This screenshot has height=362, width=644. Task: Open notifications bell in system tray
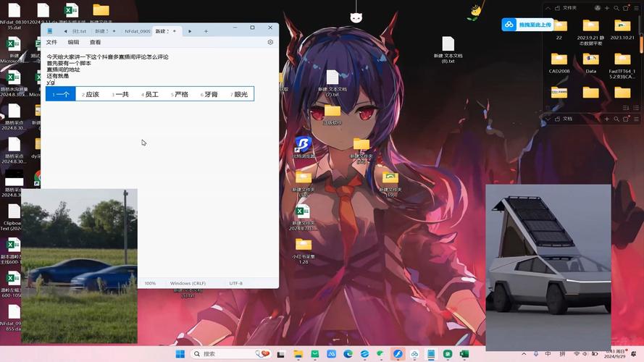click(x=634, y=354)
